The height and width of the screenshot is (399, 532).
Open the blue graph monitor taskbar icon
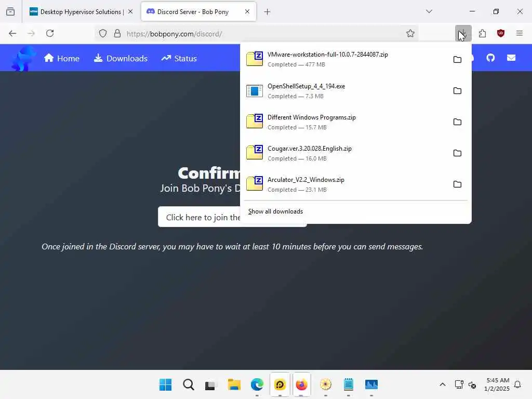[x=371, y=384]
